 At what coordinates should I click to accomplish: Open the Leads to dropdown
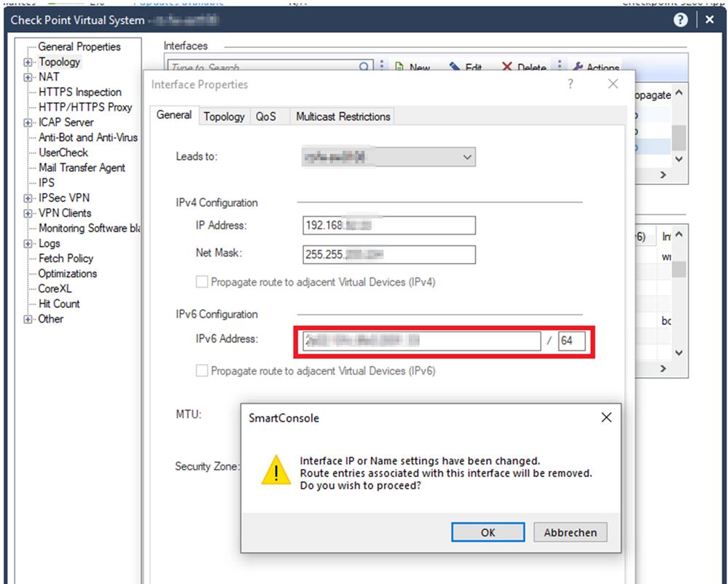pyautogui.click(x=388, y=157)
